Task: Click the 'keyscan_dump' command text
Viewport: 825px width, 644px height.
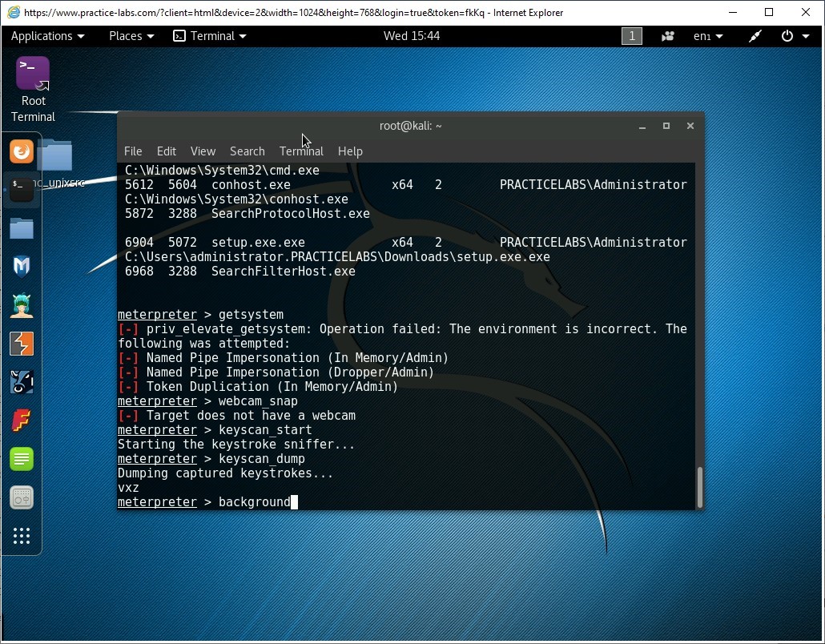Action: (261, 459)
